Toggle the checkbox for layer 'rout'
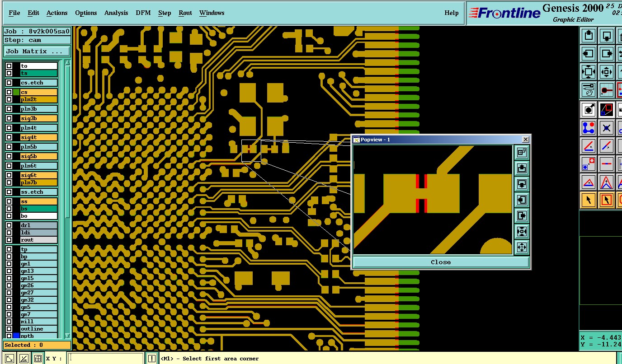Viewport: 622px width, 364px height. coord(9,240)
